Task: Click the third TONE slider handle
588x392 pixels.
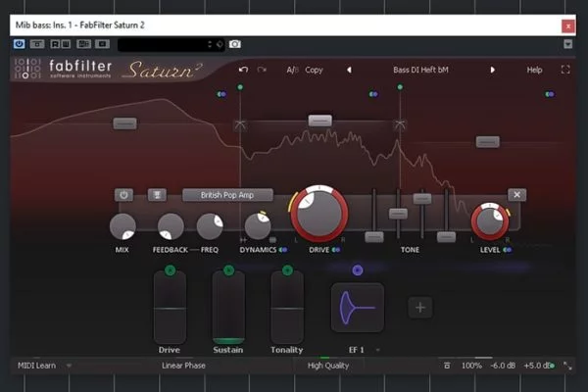Action: (x=422, y=198)
